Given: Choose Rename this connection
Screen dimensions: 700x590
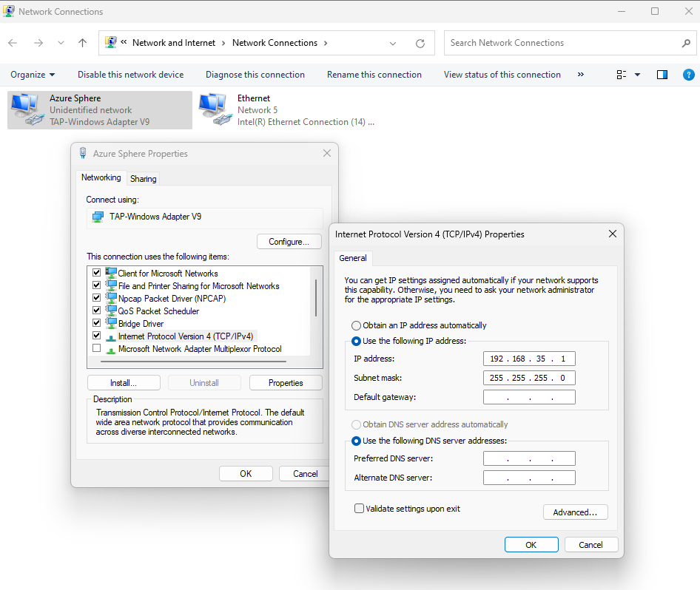Looking at the screenshot, I should point(374,75).
